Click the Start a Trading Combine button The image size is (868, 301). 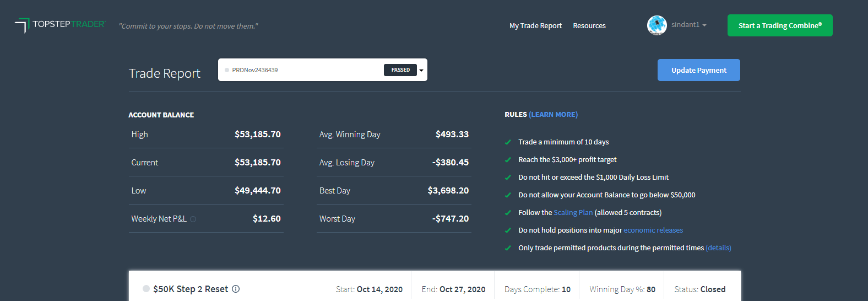779,25
